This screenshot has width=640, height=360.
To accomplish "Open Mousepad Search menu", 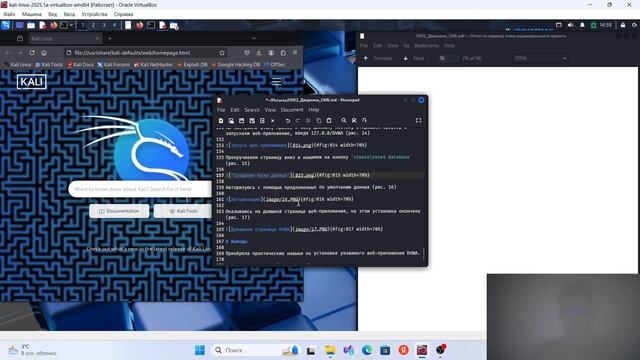I will pos(252,110).
